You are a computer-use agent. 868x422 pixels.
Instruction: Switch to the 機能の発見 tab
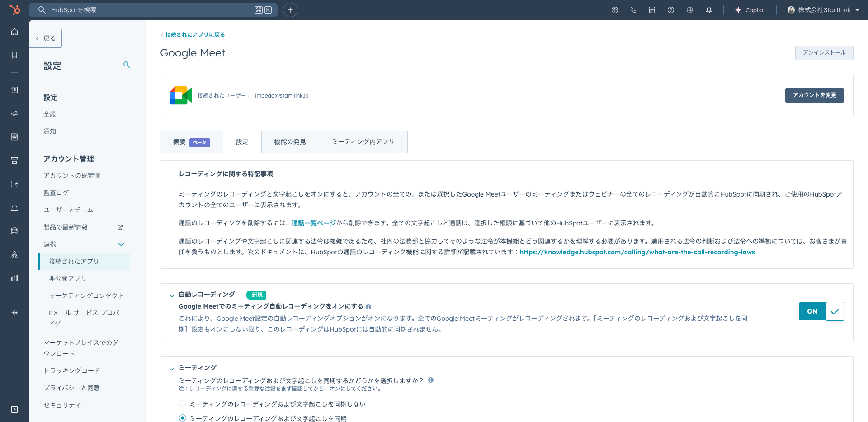tap(290, 142)
